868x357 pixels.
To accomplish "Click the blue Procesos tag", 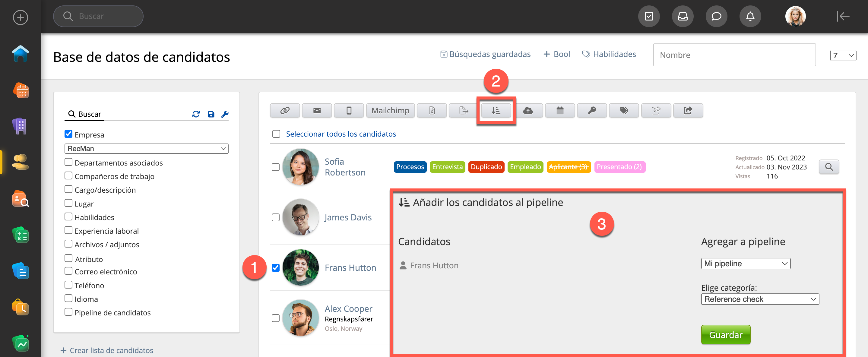I will 410,167.
